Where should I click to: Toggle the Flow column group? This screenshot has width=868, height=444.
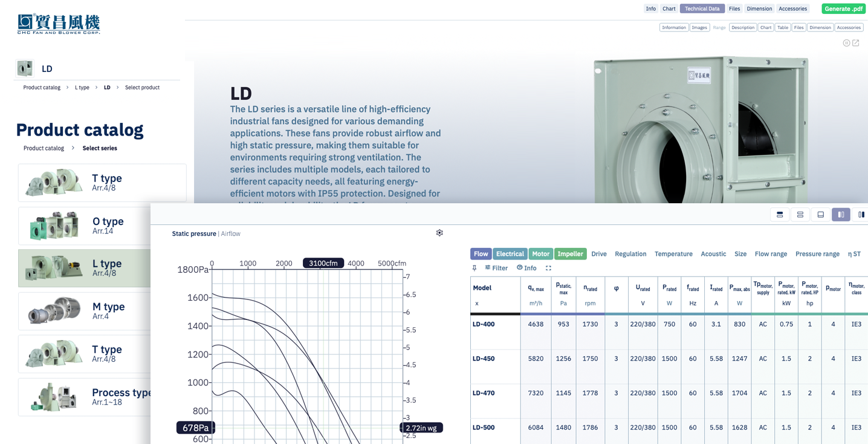(x=481, y=254)
